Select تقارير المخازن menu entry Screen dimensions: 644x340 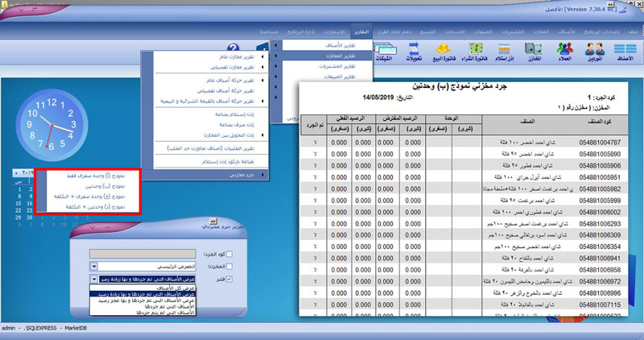(x=321, y=56)
